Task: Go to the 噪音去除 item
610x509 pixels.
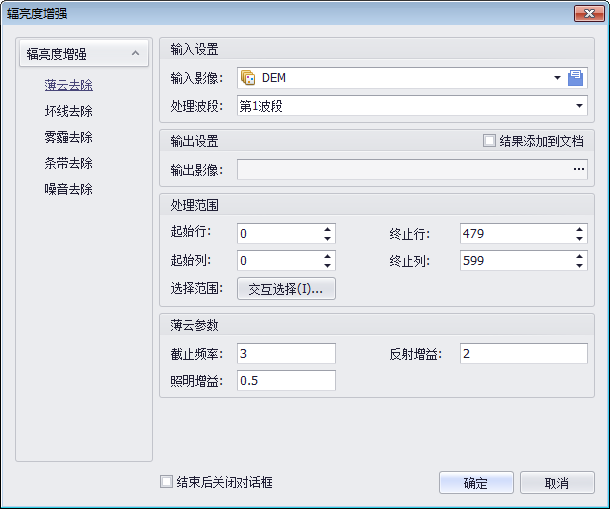Action: click(69, 189)
